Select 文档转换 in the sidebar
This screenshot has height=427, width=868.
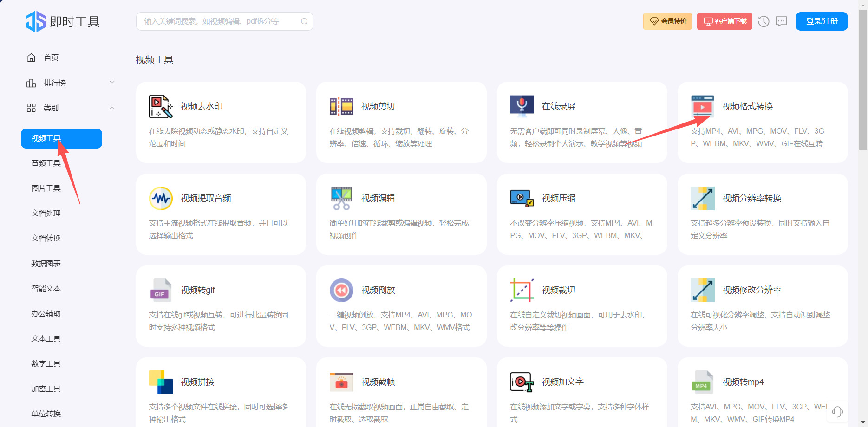point(46,239)
